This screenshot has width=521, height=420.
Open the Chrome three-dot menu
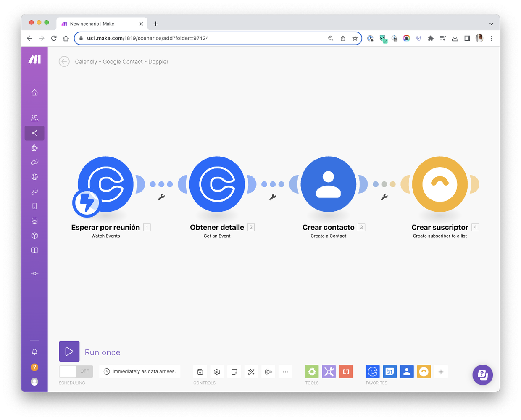pyautogui.click(x=492, y=38)
